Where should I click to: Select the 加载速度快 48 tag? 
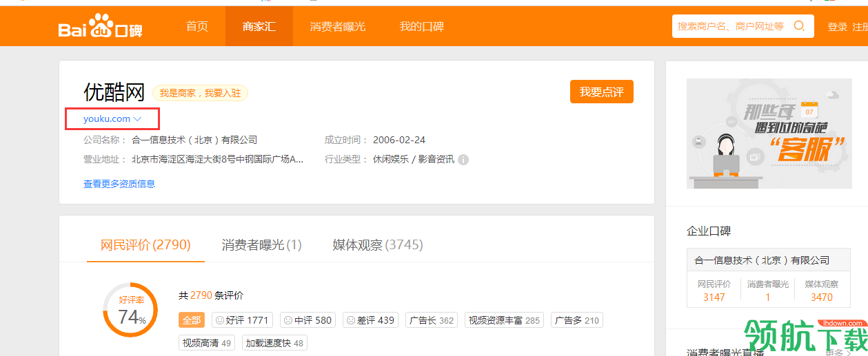(x=274, y=343)
